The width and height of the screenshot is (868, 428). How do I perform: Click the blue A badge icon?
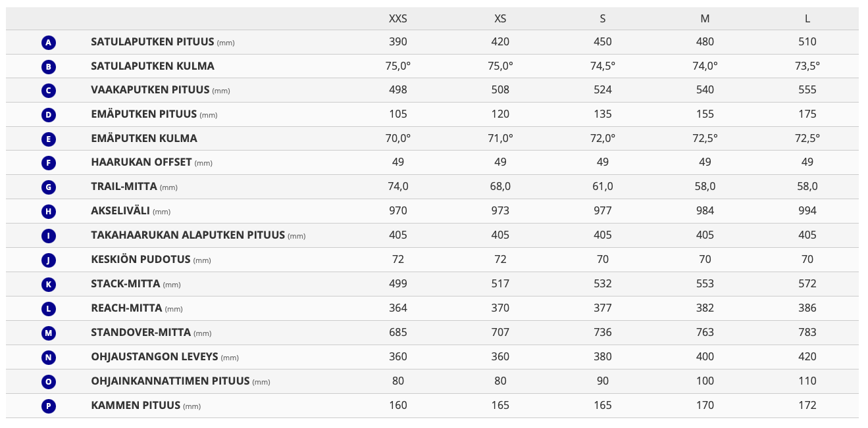tap(48, 43)
